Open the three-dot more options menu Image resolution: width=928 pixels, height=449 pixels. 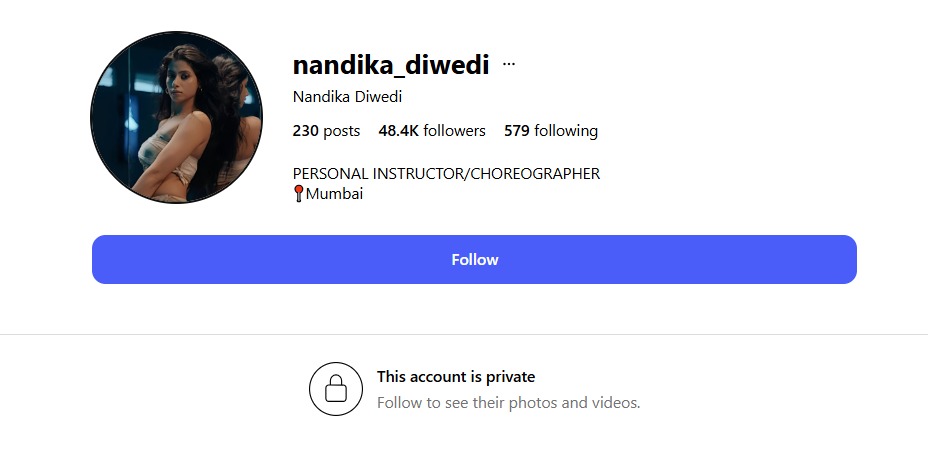508,64
